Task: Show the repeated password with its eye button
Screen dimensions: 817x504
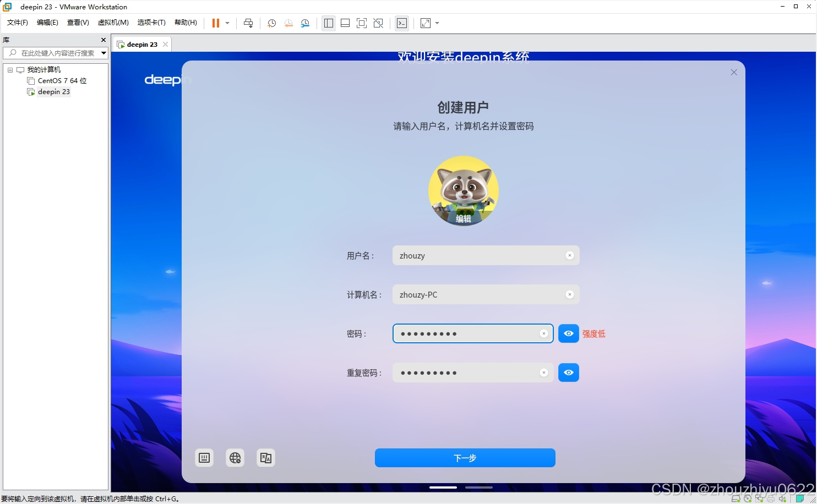Action: (569, 372)
